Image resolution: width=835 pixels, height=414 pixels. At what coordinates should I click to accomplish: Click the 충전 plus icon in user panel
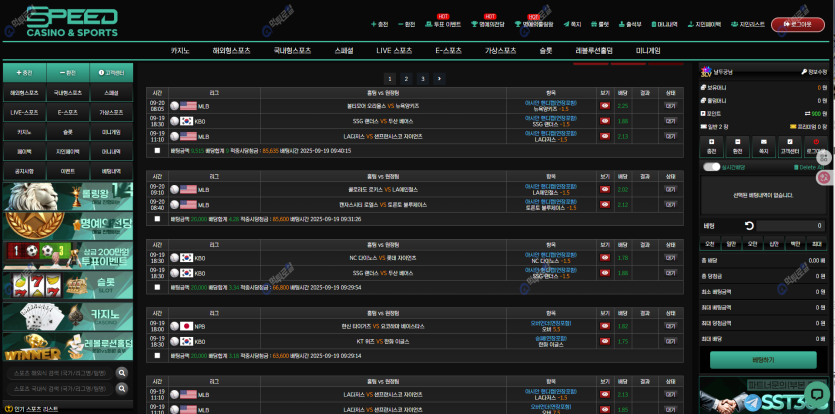tap(711, 146)
